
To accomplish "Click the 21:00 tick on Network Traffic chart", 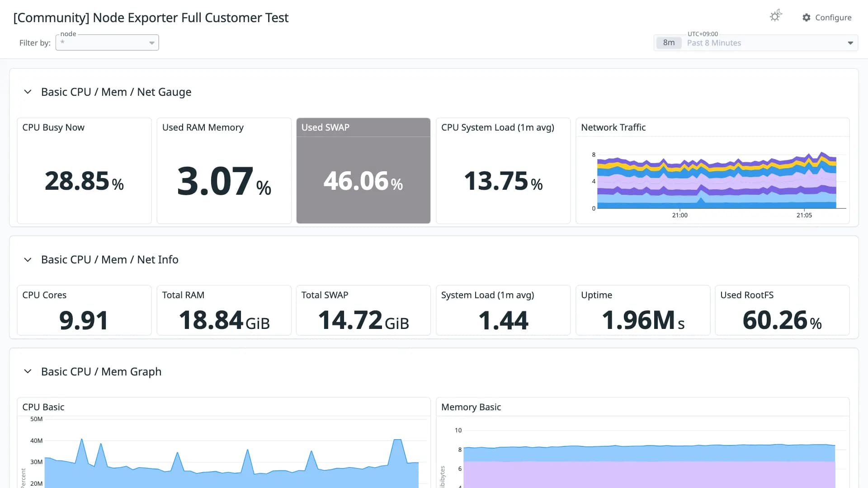I will coord(680,216).
